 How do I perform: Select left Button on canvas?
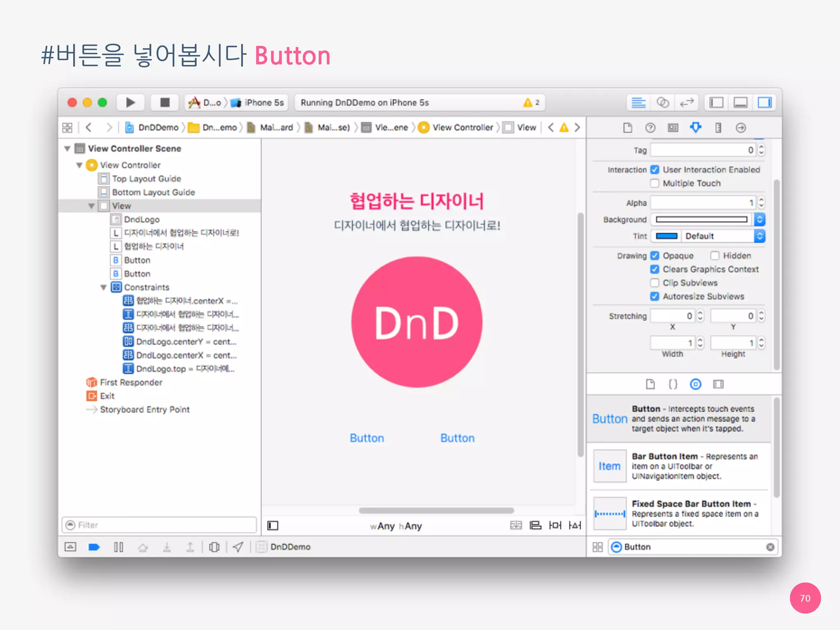(367, 438)
